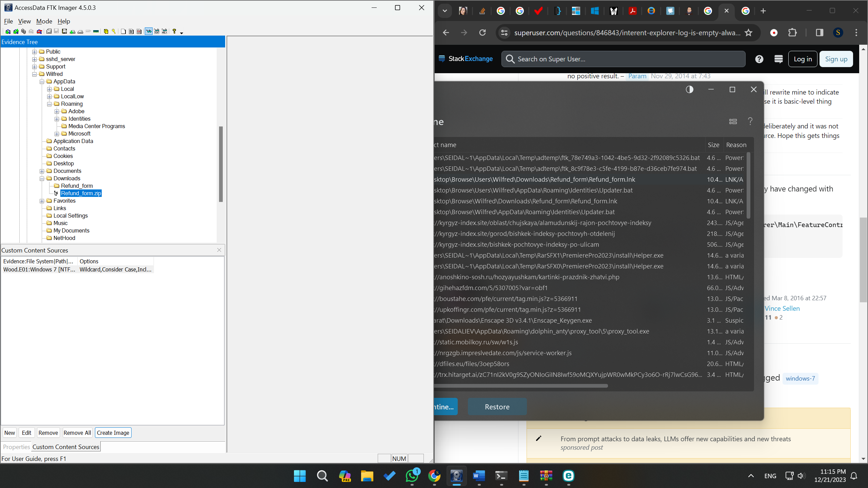Open Stack Exchange inbox icon
Image resolution: width=868 pixels, height=488 pixels.
[x=778, y=59]
